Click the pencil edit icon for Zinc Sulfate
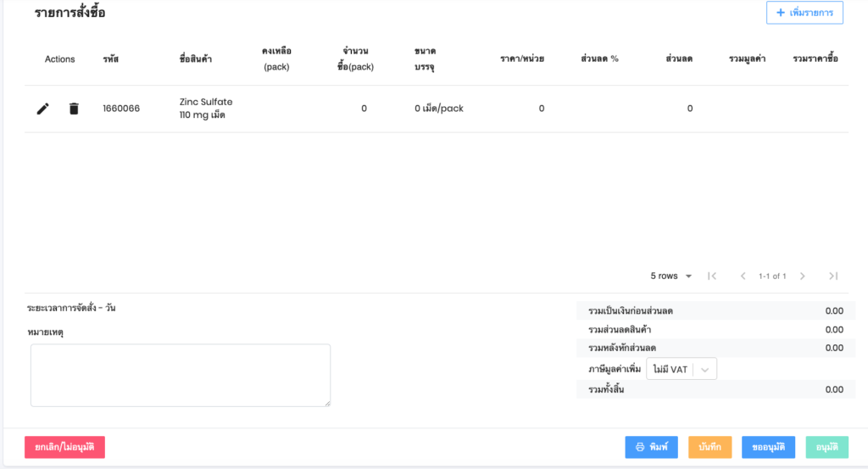 (x=43, y=109)
